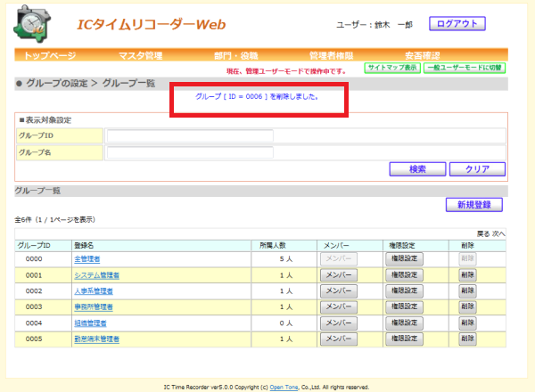Open the 部門・役職 menu
The width and height of the screenshot is (535, 392).
(x=235, y=55)
